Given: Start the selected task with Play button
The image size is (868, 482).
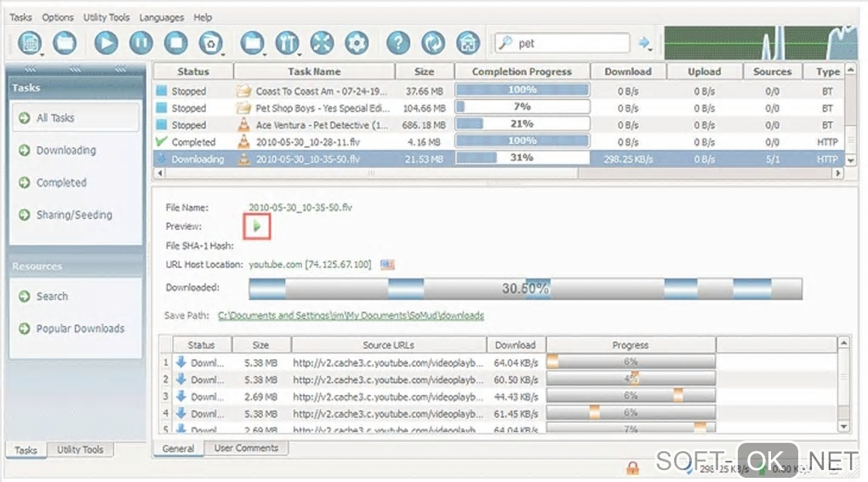Looking at the screenshot, I should pyautogui.click(x=106, y=43).
